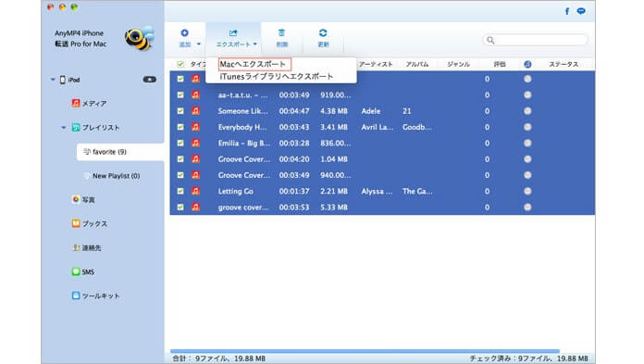The height and width of the screenshot is (364, 644).
Task: Sort by ジャンル column header
Action: (x=458, y=64)
